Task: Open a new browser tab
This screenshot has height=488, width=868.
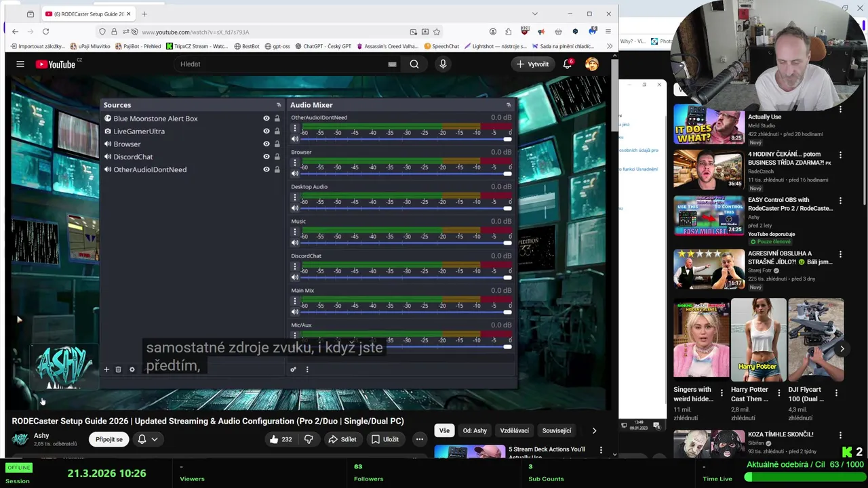Action: pos(144,14)
